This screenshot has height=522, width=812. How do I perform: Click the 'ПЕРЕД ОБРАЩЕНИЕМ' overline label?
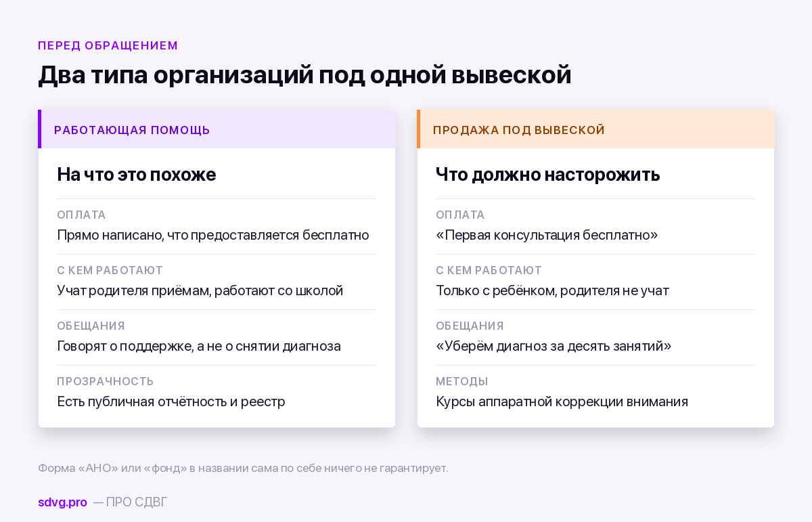pyautogui.click(x=108, y=45)
